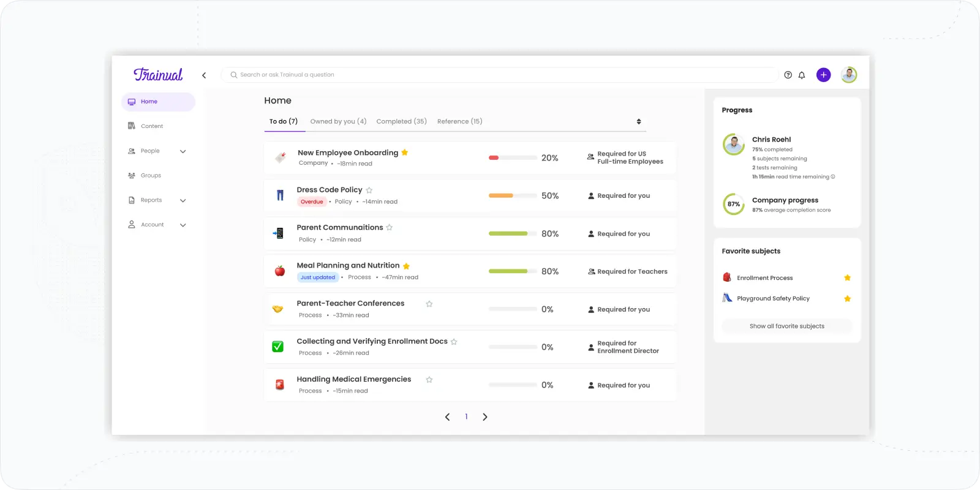
Task: Favorite Parent-Teacher Conferences with its star
Action: 429,304
